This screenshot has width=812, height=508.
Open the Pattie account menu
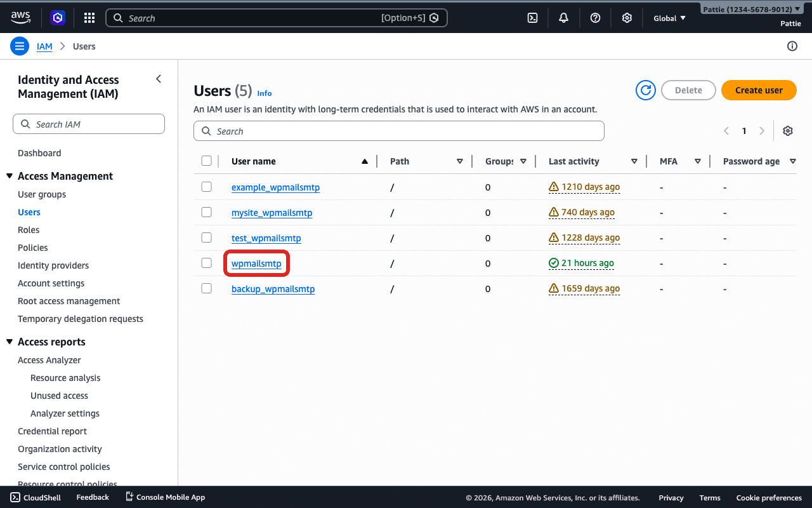click(x=752, y=10)
